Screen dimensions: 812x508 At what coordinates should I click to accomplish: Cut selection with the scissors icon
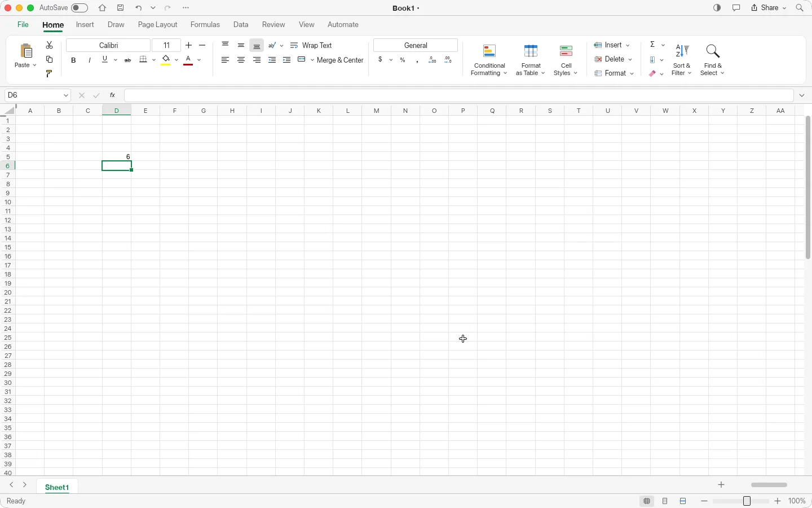49,45
